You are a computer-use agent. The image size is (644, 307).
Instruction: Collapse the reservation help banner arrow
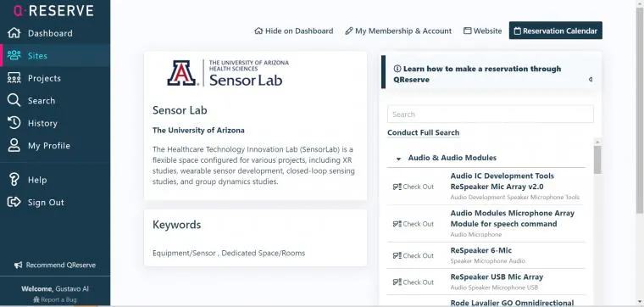point(591,80)
